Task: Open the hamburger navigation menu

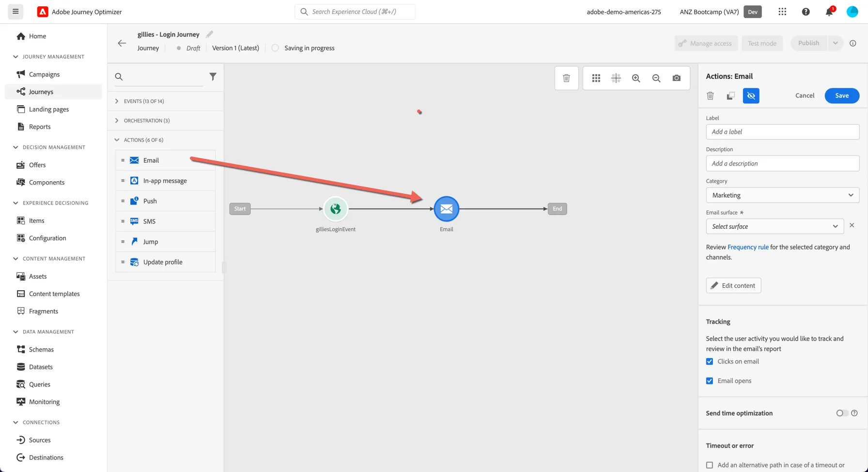Action: (x=15, y=12)
